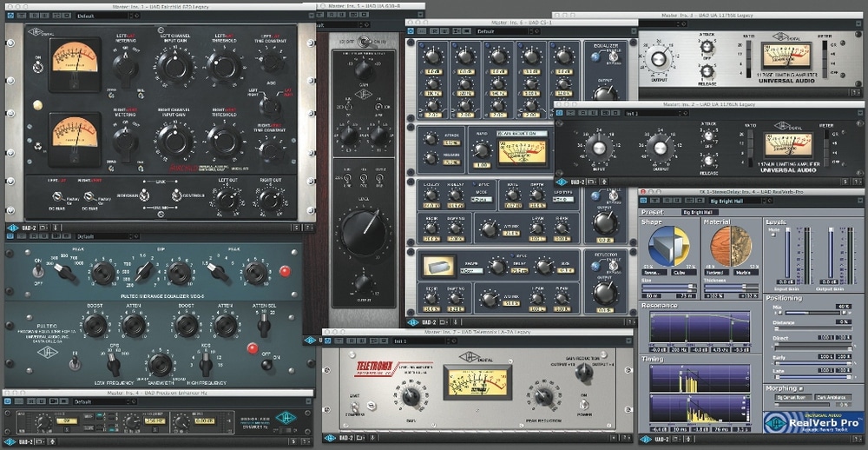This screenshot has width=868, height=450.
Task: Toggle the LA-2A Power switch
Action: tap(582, 405)
